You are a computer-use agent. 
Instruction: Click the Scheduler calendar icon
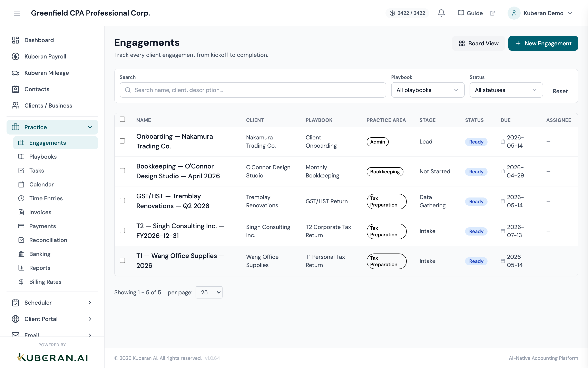pyautogui.click(x=16, y=303)
